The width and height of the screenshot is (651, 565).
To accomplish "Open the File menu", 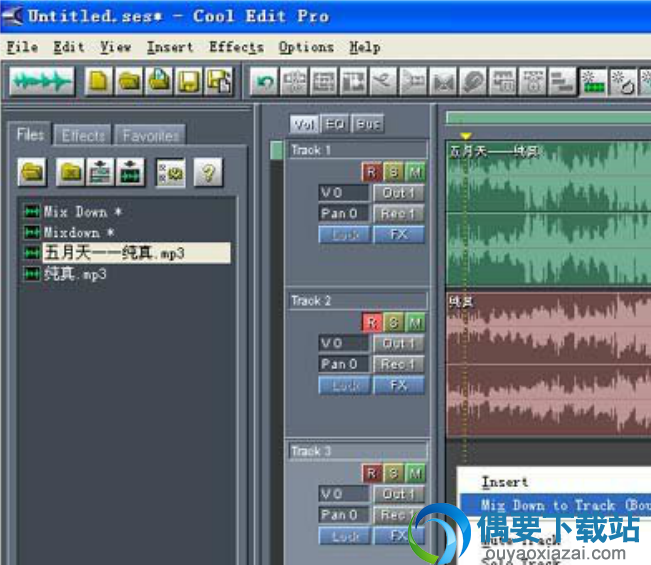I will tap(22, 47).
